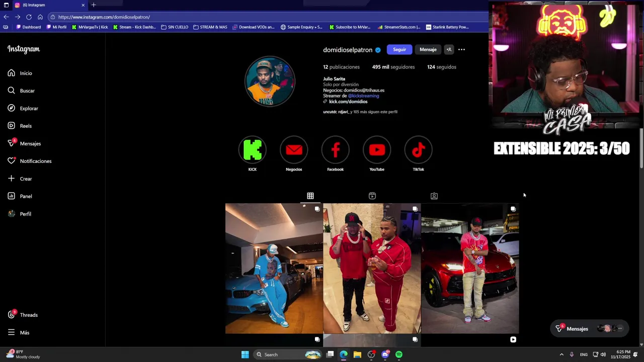Open Perfil in sidebar
The height and width of the screenshot is (362, 644).
[19, 214]
